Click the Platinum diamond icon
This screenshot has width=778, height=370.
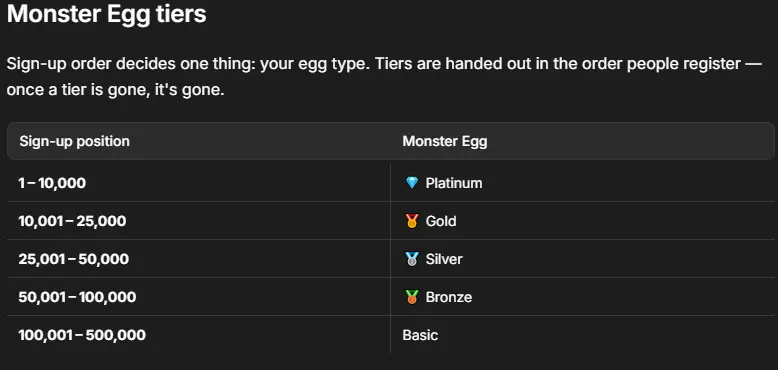click(x=412, y=183)
